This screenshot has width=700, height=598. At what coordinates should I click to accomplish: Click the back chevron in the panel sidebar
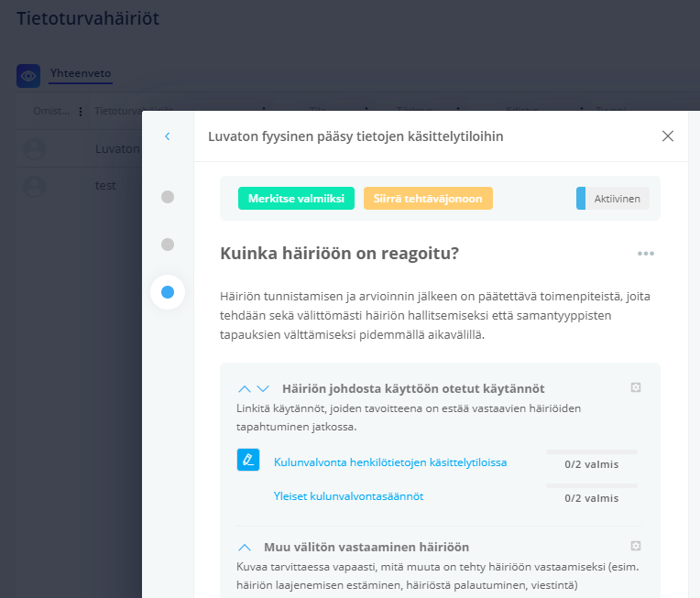[168, 136]
